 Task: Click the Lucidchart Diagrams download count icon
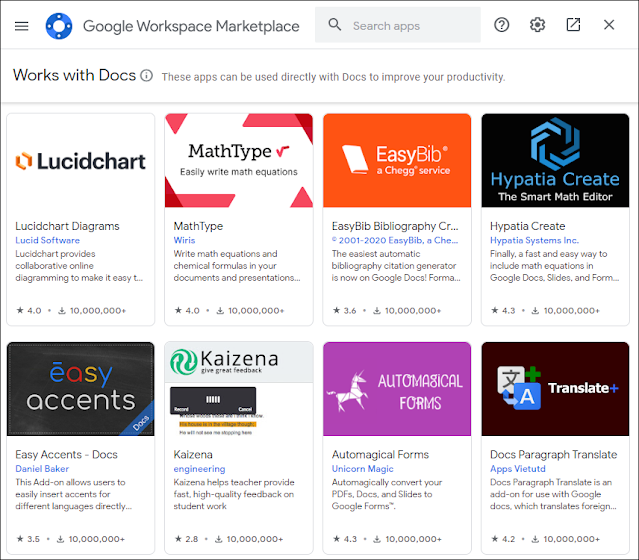[x=62, y=311]
